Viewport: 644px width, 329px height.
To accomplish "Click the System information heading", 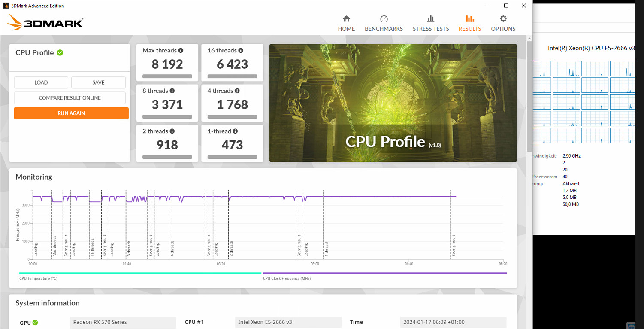I will click(x=48, y=303).
